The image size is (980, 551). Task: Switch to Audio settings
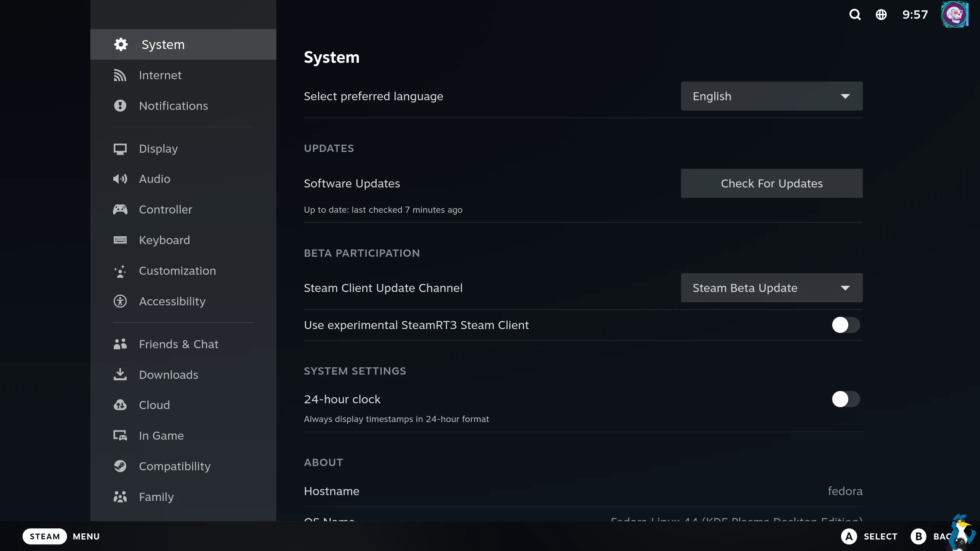coord(183,179)
